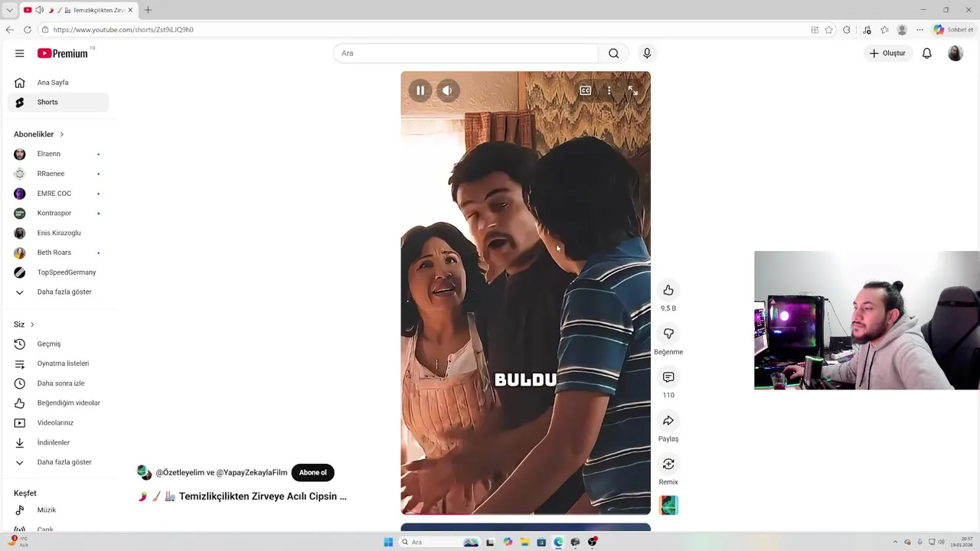Open TopSpeedGermany subscription channel

click(x=58, y=272)
